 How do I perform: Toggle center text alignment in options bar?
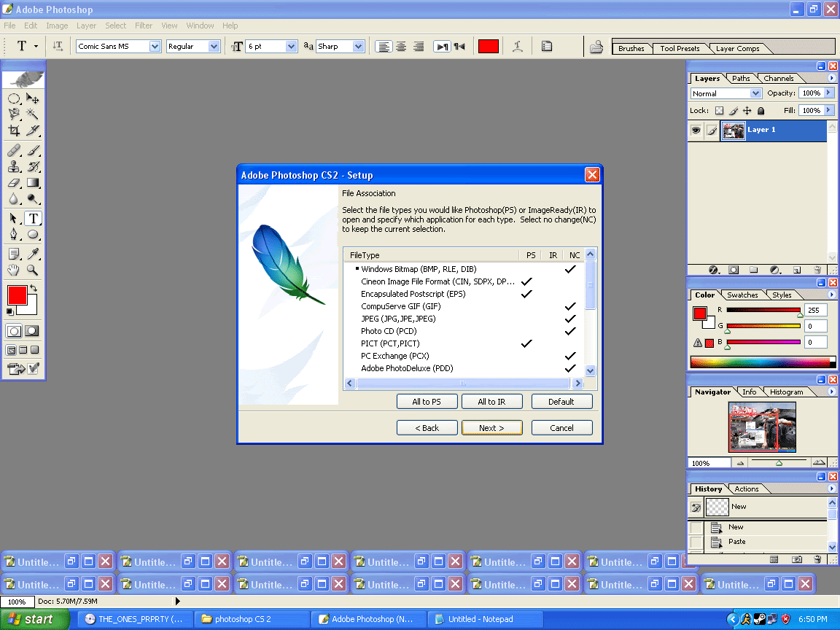click(401, 47)
